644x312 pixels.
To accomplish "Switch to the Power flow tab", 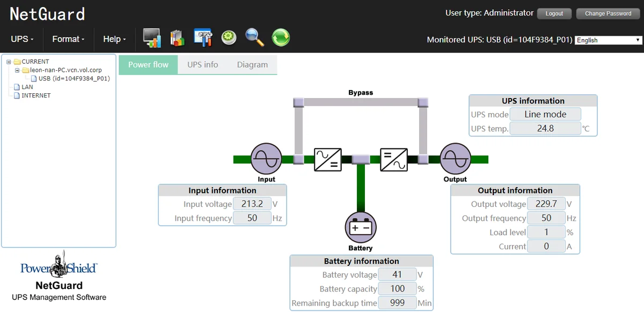I will (148, 64).
